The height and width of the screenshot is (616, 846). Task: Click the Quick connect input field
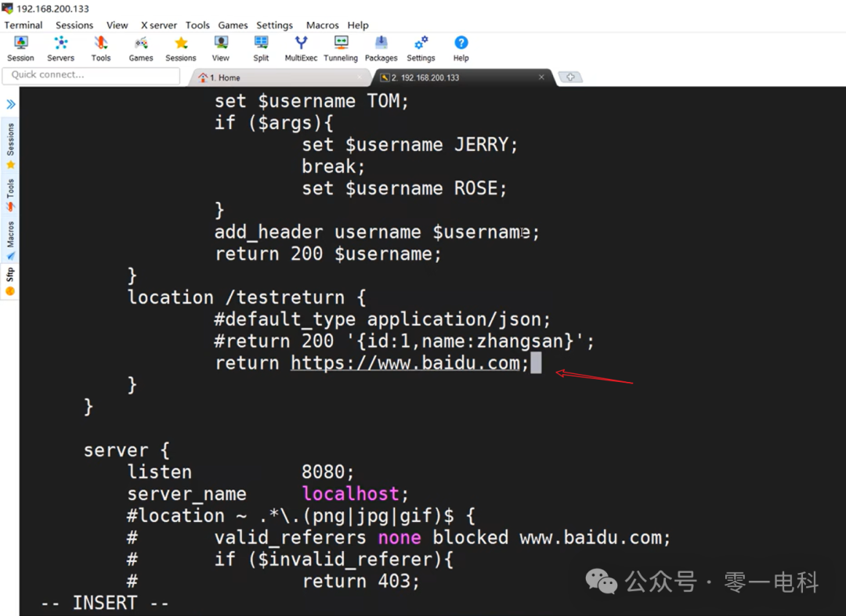[x=90, y=74]
